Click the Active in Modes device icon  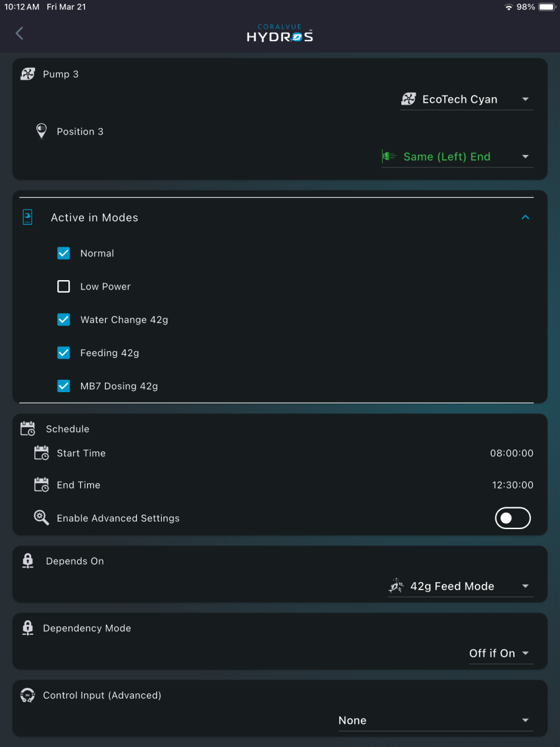[27, 217]
